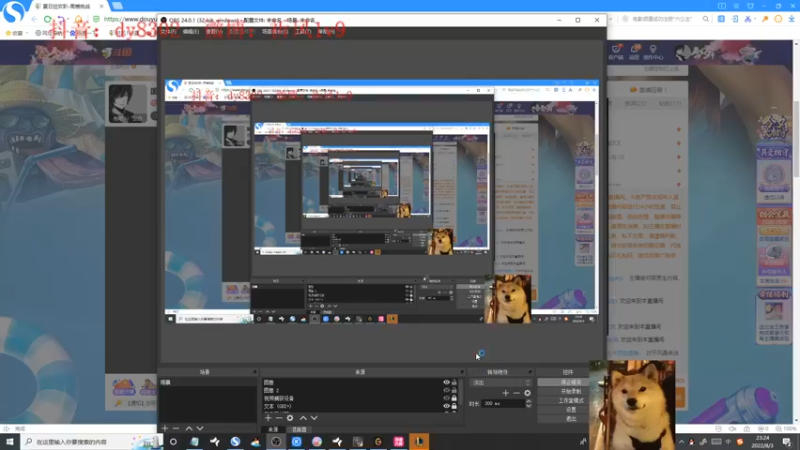The width and height of the screenshot is (800, 450).
Task: Expand the 收藏 bookmarks dropdown arrow
Action: (x=27, y=33)
